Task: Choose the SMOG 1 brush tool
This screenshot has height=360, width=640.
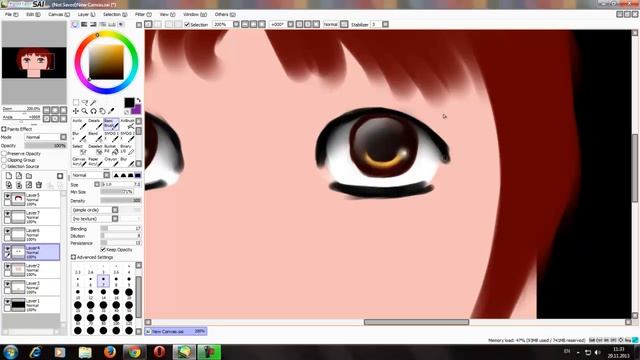Action: click(111, 137)
